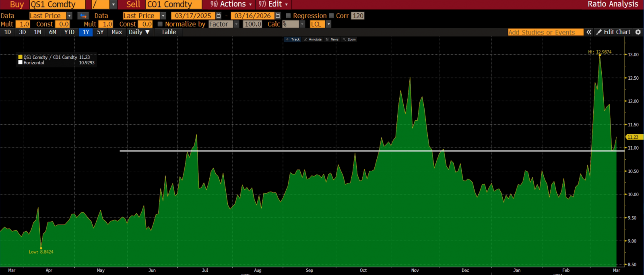Expand the ratio operator dropdown
This screenshot has width=644, height=275.
pos(113,4)
